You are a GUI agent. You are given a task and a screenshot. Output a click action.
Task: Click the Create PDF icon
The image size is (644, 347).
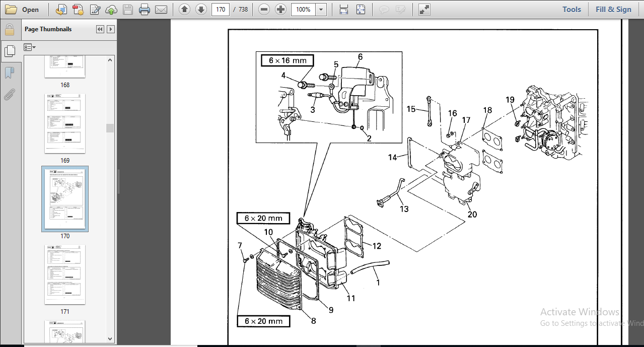tap(78, 10)
